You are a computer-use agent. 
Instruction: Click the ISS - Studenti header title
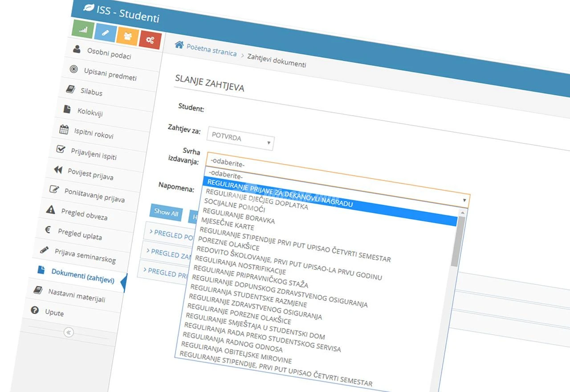pos(128,14)
